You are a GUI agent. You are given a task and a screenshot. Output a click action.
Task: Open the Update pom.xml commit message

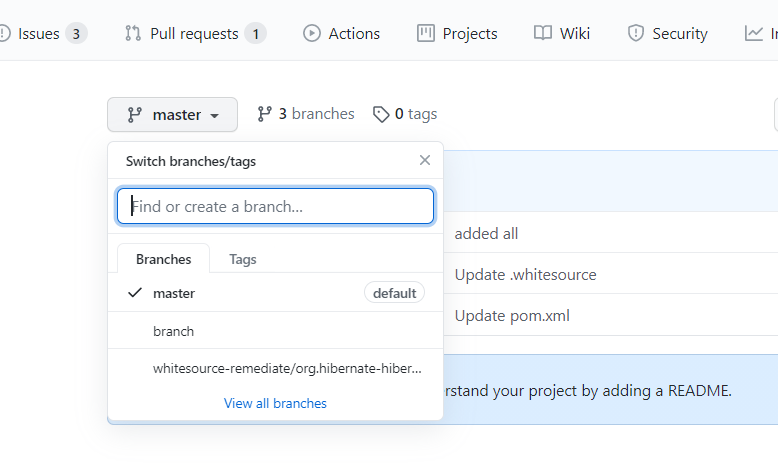click(x=511, y=316)
